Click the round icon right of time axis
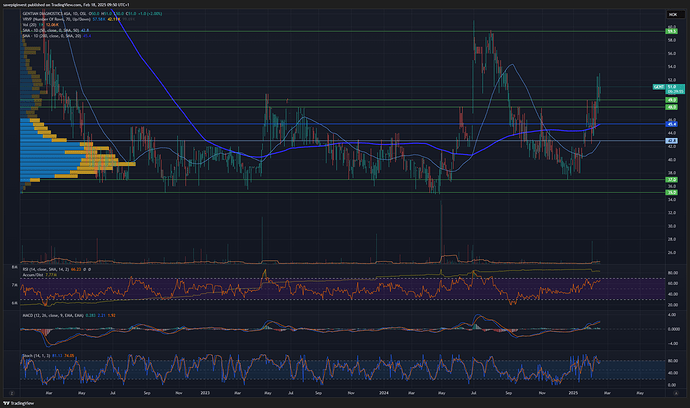690x408 pixels. [676, 393]
